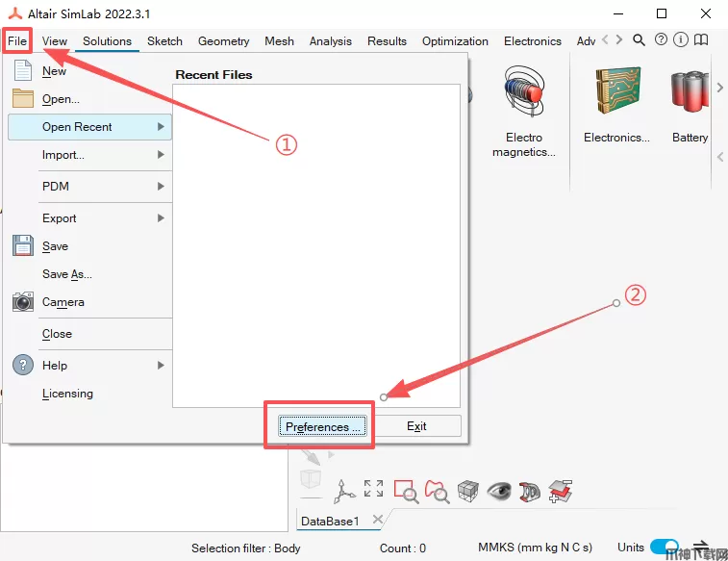The image size is (728, 561).
Task: Click the cube display mode icon
Action: click(467, 491)
